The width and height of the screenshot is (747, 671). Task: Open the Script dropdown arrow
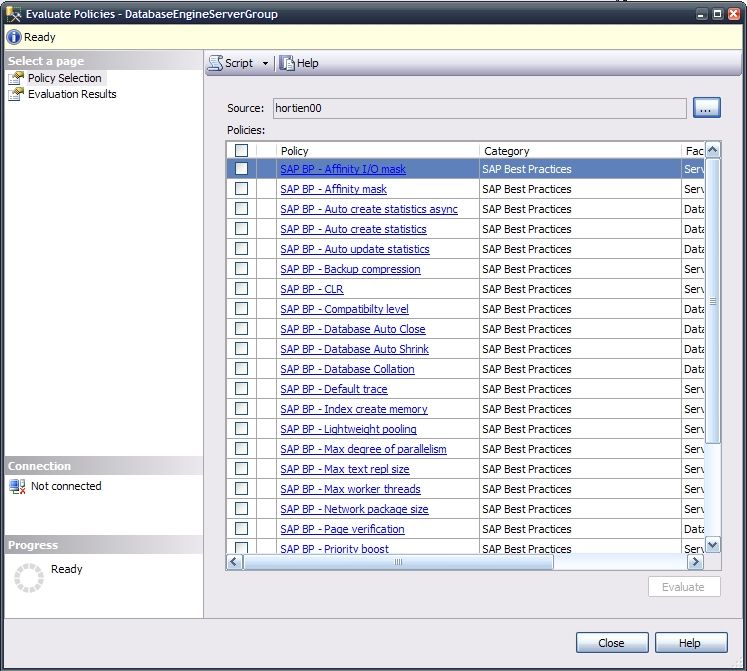pyautogui.click(x=266, y=63)
